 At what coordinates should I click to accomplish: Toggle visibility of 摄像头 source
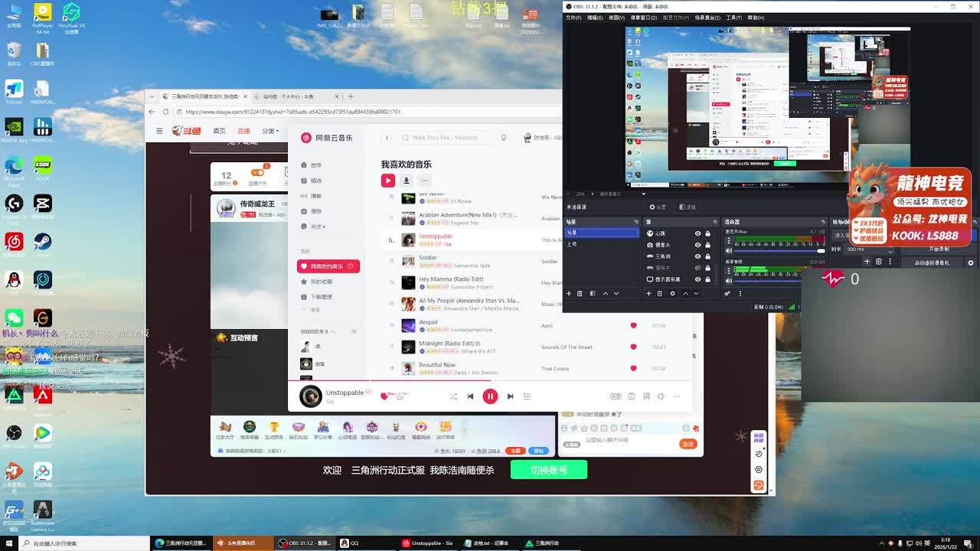point(697,245)
